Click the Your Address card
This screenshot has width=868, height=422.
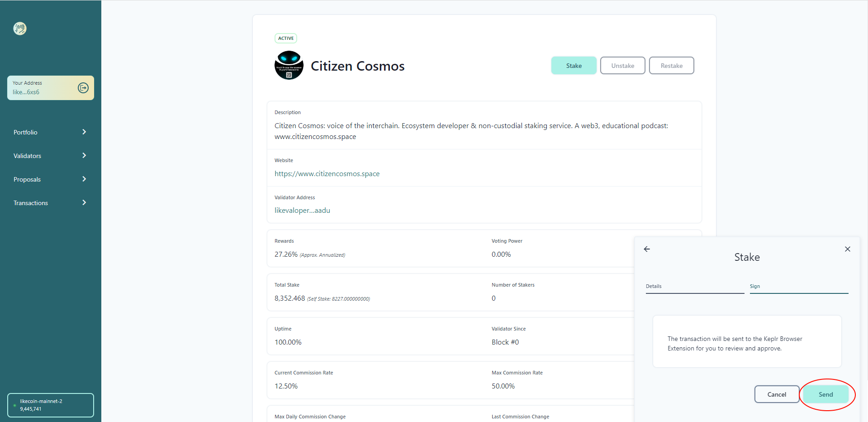click(51, 88)
